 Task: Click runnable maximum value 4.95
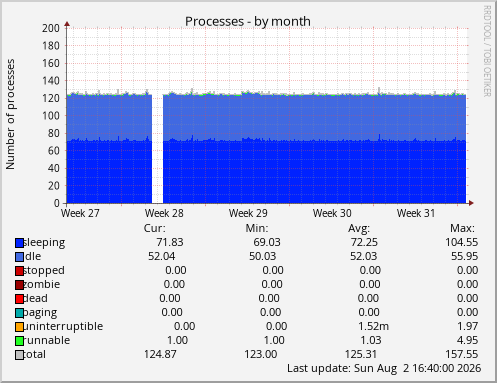(x=468, y=340)
